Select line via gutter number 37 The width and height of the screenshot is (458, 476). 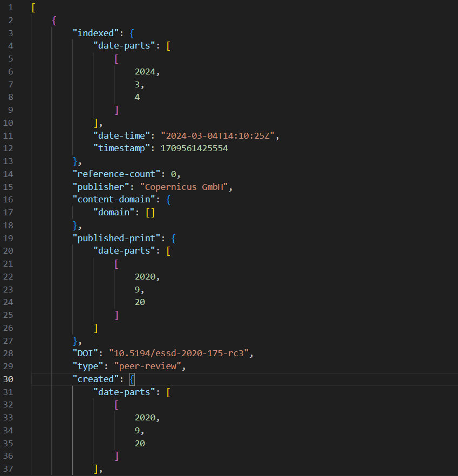tap(8, 469)
